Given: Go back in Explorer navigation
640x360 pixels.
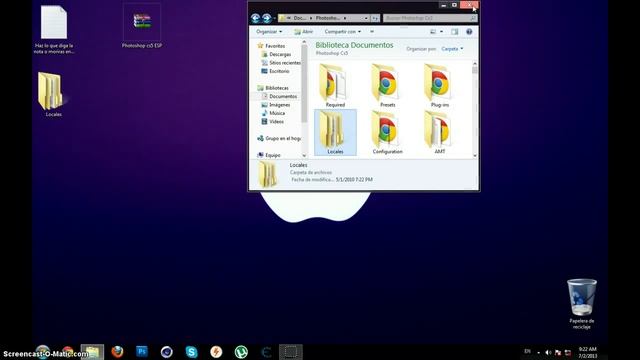Looking at the screenshot, I should tap(256, 18).
